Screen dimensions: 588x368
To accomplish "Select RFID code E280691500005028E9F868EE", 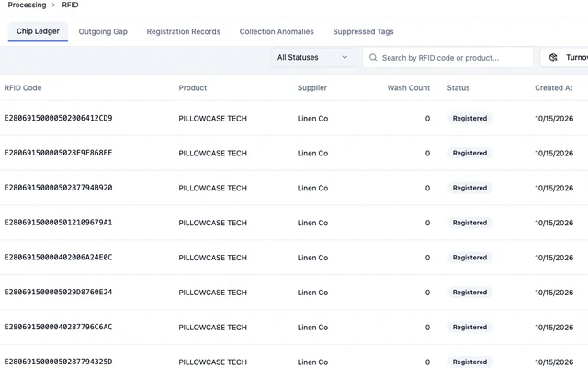I will tap(58, 153).
